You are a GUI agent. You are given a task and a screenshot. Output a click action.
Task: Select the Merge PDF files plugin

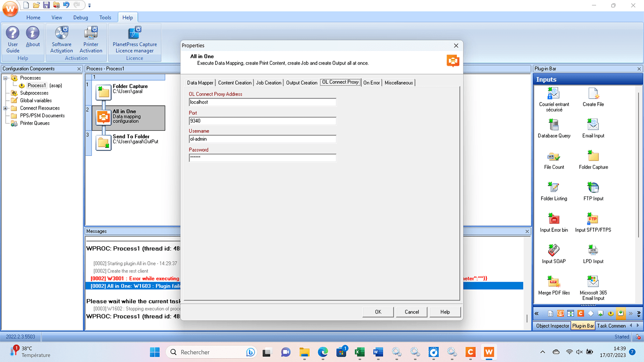(553, 285)
